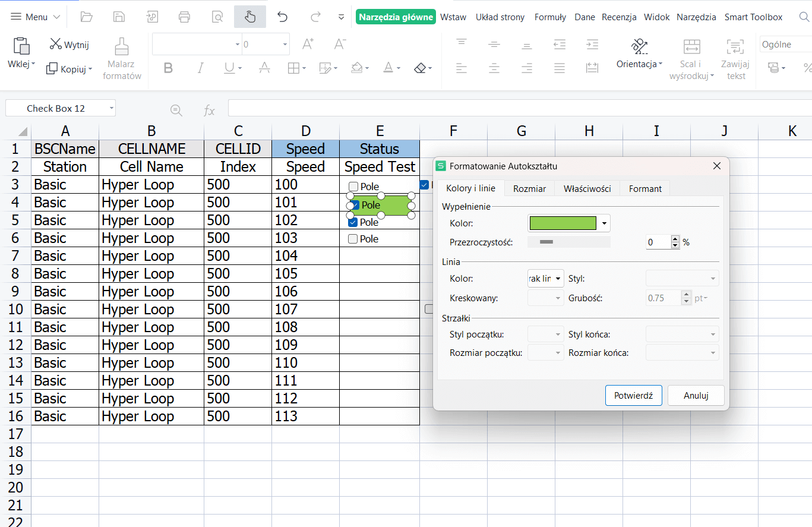
Task: Click the Save diskette icon
Action: pyautogui.click(x=119, y=17)
